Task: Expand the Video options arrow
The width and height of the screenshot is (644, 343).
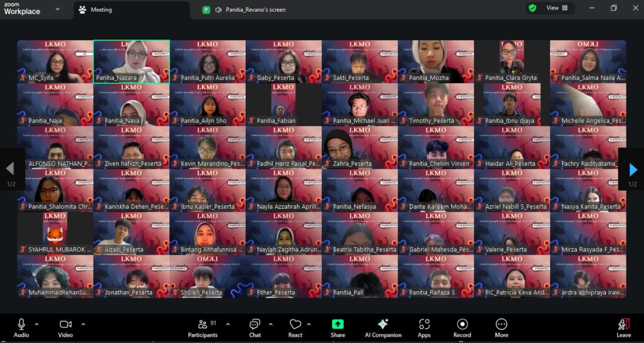Action: click(x=83, y=324)
